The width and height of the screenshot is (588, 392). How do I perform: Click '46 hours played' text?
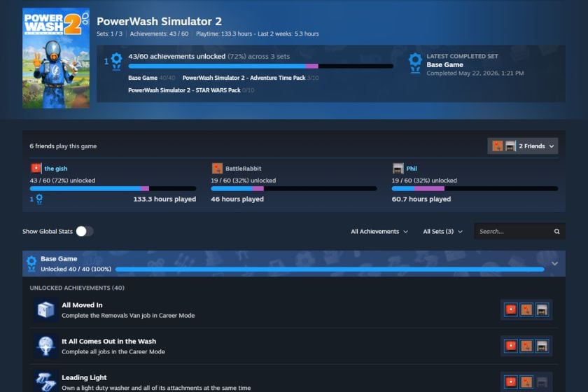[237, 199]
